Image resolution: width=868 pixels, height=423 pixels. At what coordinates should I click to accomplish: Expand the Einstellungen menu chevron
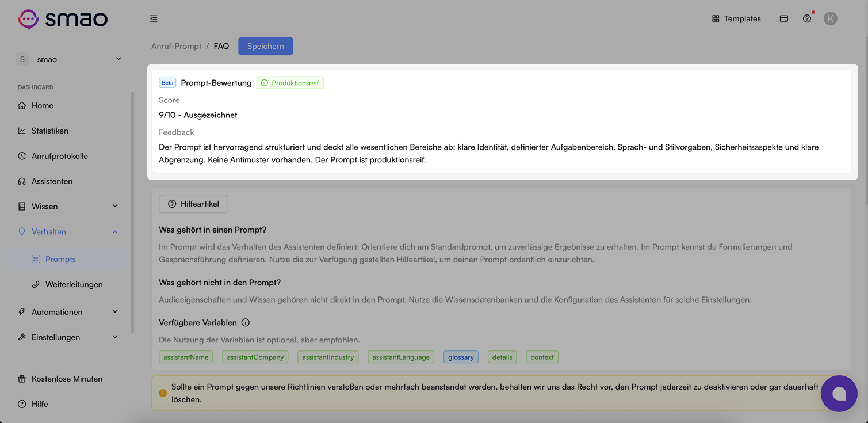115,337
